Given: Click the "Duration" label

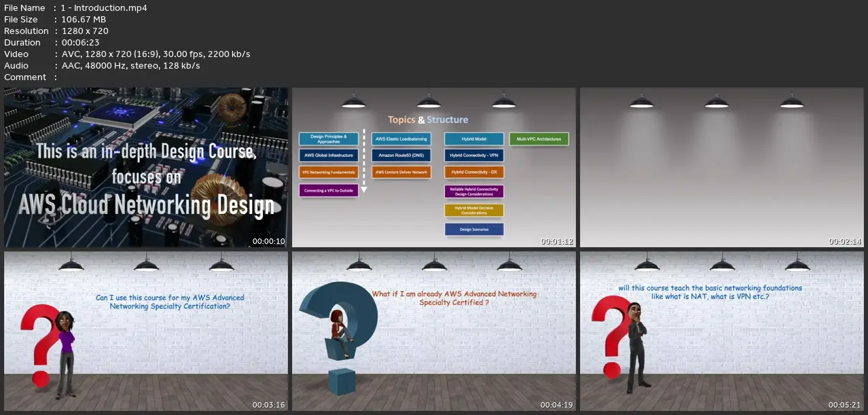Looking at the screenshot, I should (x=22, y=43).
